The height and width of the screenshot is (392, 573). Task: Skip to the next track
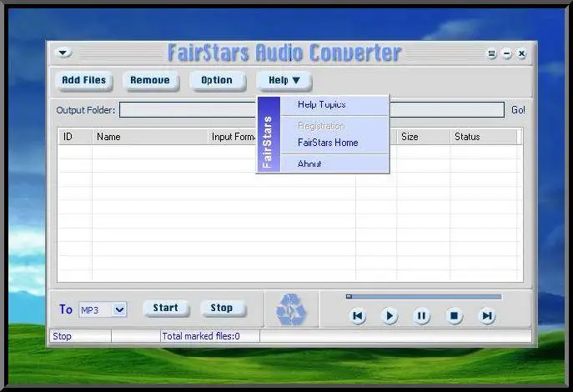click(487, 315)
